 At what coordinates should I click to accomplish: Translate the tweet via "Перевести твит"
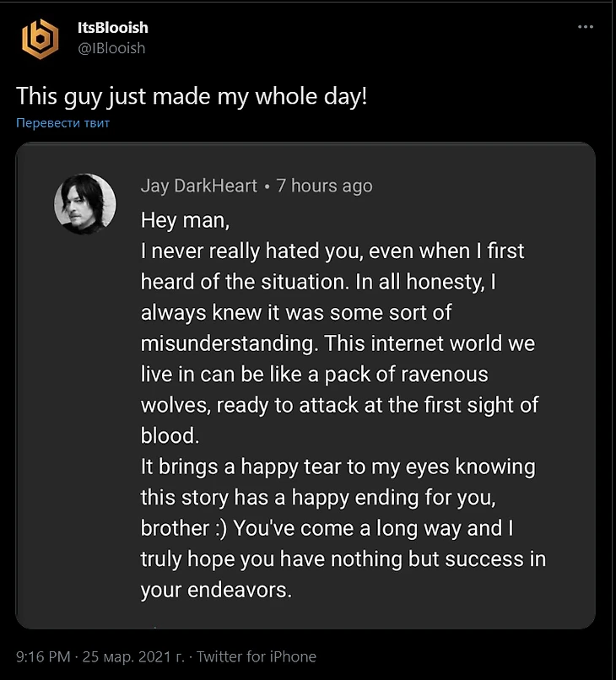62,123
